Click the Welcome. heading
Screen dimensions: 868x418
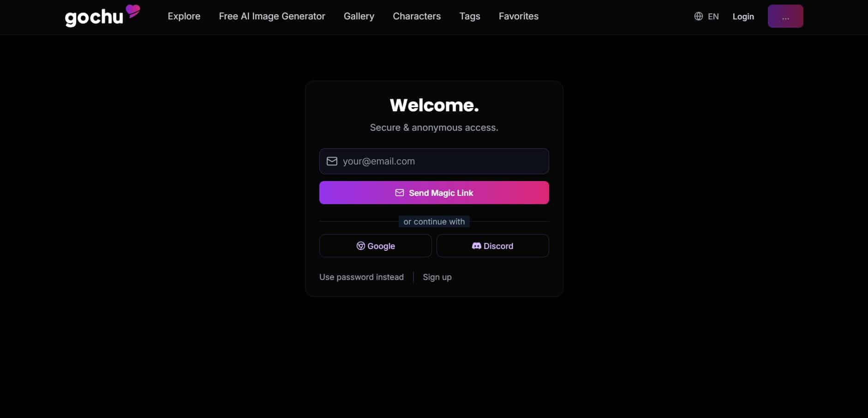click(434, 105)
